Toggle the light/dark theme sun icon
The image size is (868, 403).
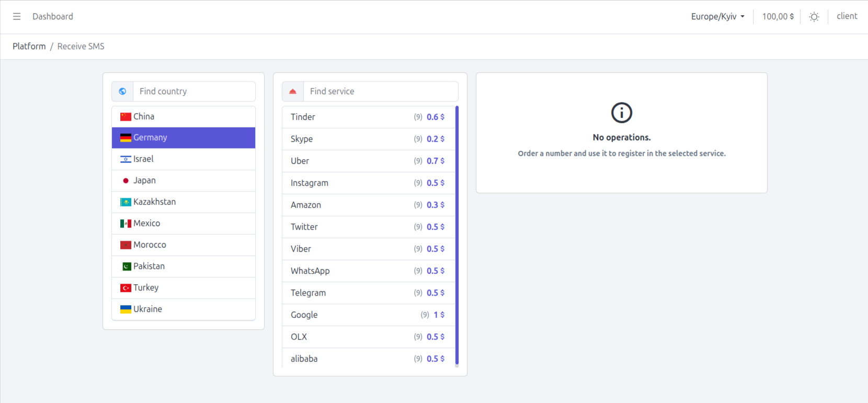click(814, 17)
